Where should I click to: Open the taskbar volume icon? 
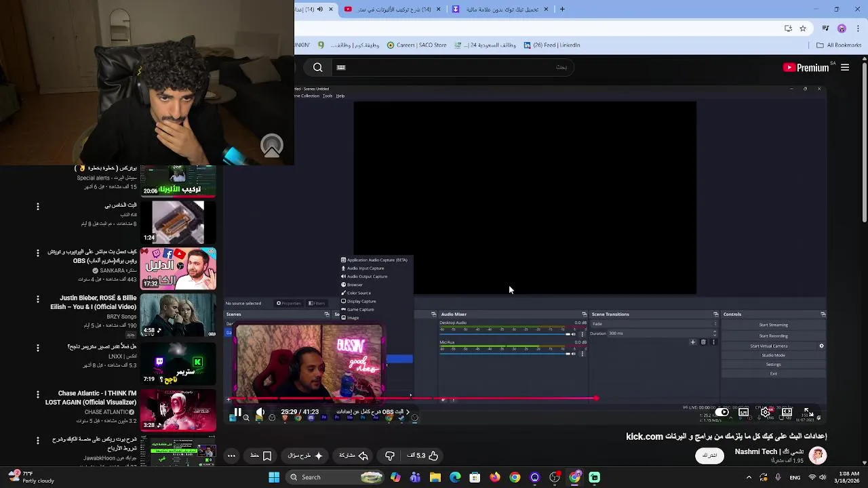pyautogui.click(x=823, y=477)
